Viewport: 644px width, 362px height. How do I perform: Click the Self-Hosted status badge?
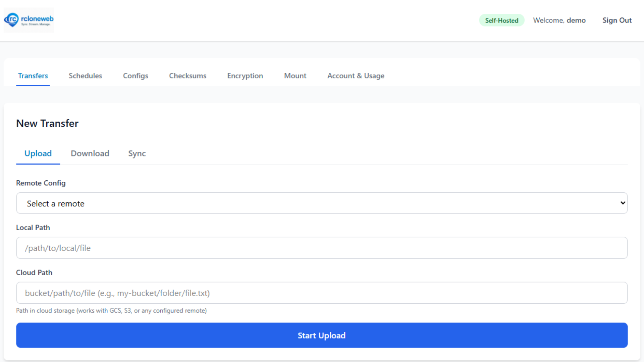click(x=501, y=20)
